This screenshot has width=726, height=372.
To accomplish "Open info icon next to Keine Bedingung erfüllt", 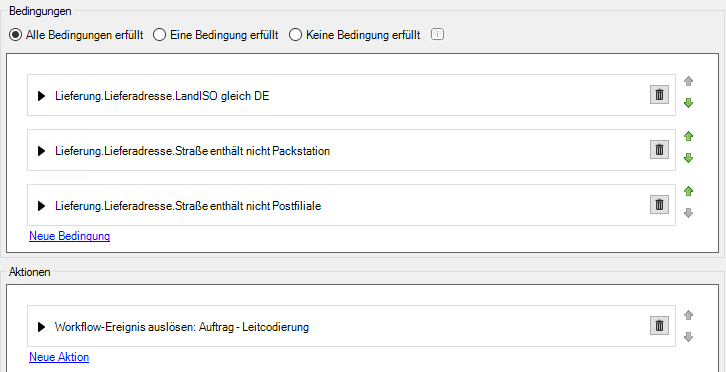I will (438, 35).
